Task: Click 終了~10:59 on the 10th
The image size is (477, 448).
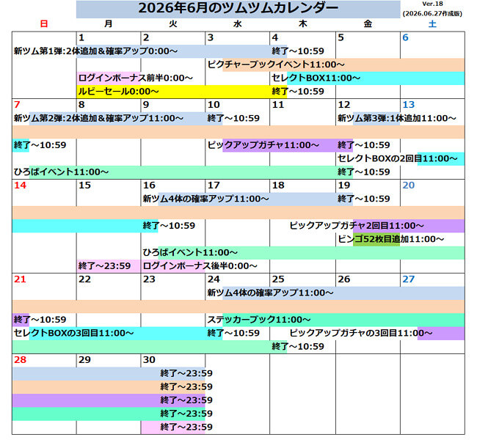Action: (233, 118)
